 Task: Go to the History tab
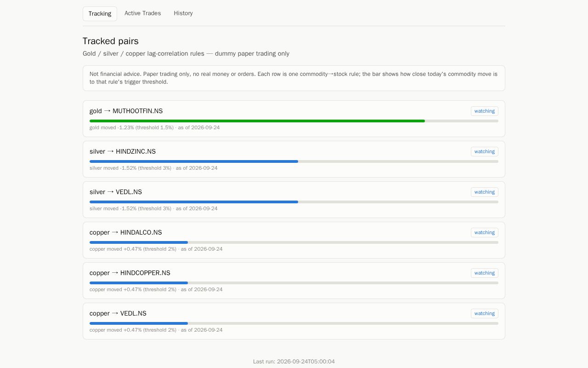[x=183, y=13]
